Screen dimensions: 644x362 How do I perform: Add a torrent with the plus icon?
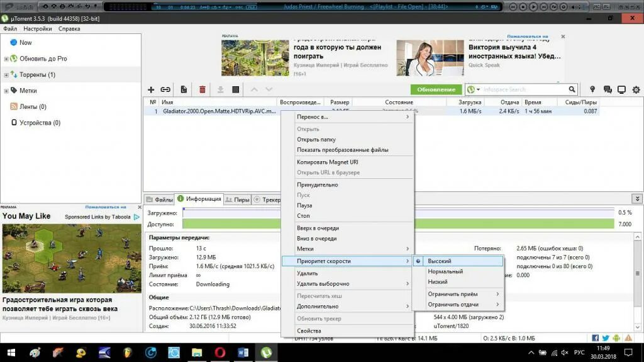point(151,89)
